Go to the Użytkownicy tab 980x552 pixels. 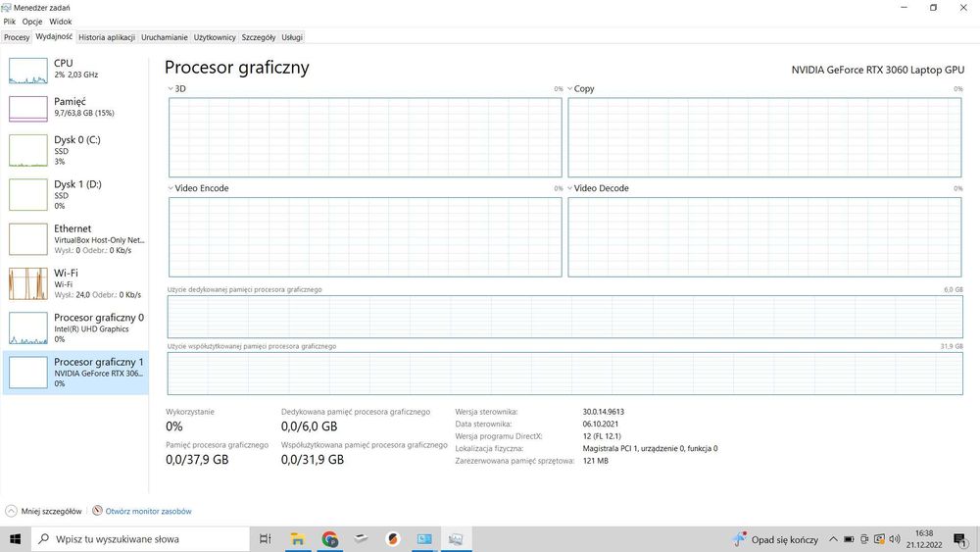(x=215, y=37)
